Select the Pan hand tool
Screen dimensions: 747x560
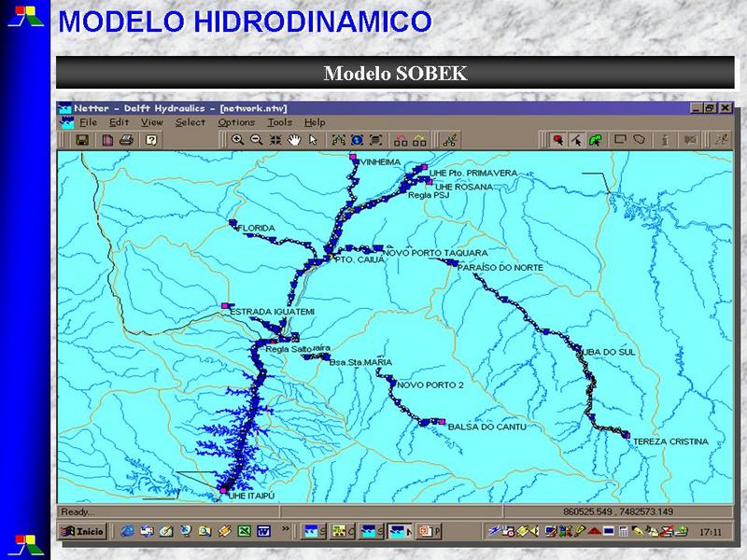click(x=294, y=140)
